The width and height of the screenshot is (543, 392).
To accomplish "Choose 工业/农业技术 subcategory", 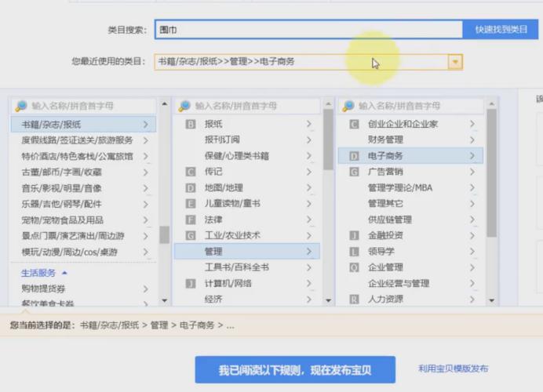I will [247, 235].
